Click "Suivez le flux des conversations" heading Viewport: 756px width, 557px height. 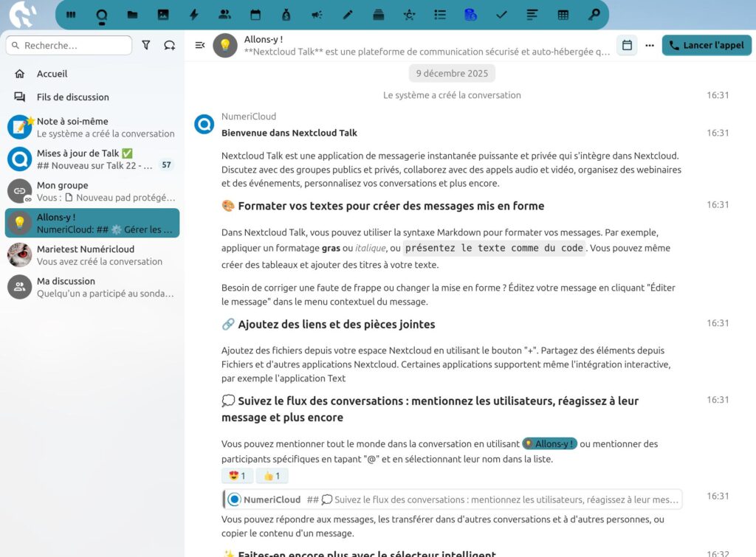(430, 409)
